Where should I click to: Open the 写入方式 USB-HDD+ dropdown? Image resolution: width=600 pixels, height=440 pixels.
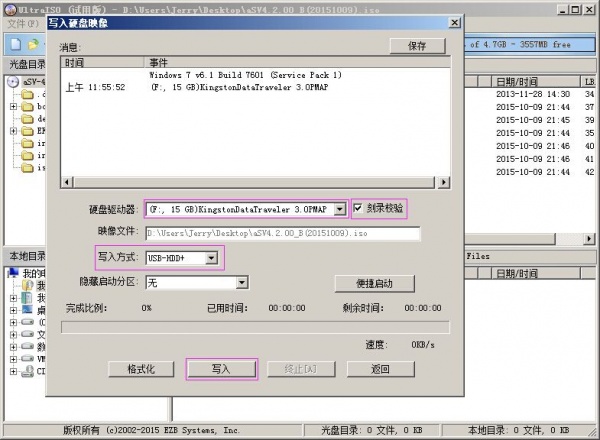[x=211, y=258]
